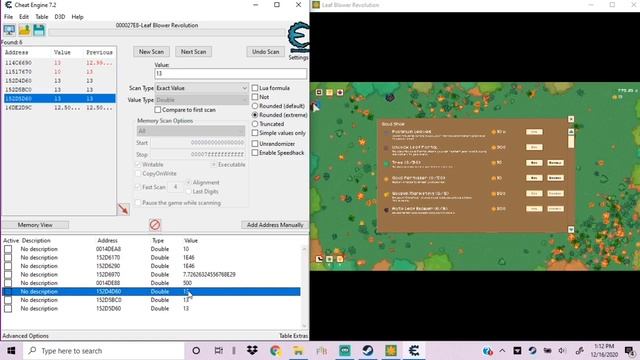
Task: Click the floppy disk save table icon
Action: pyautogui.click(x=39, y=30)
